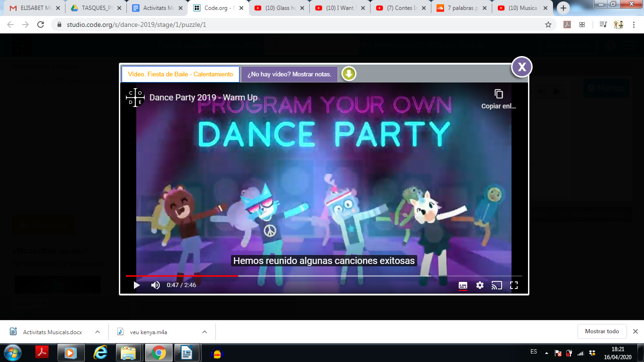Click the green download video arrow icon
This screenshot has width=644, height=362.
click(x=348, y=74)
